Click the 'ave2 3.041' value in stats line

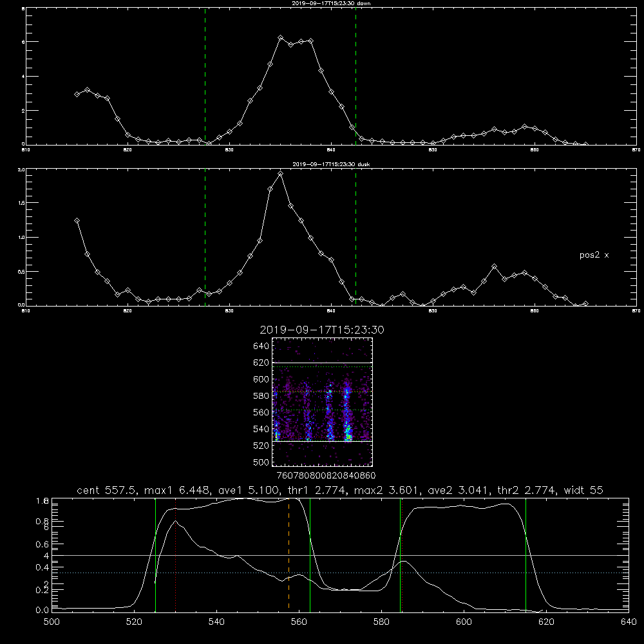point(458,490)
